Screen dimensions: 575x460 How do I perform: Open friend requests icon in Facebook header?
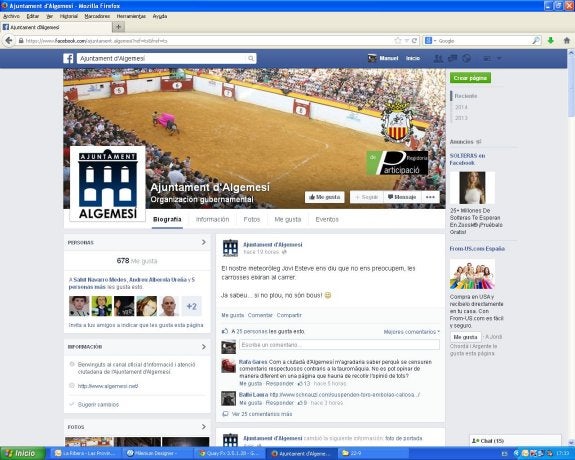438,58
